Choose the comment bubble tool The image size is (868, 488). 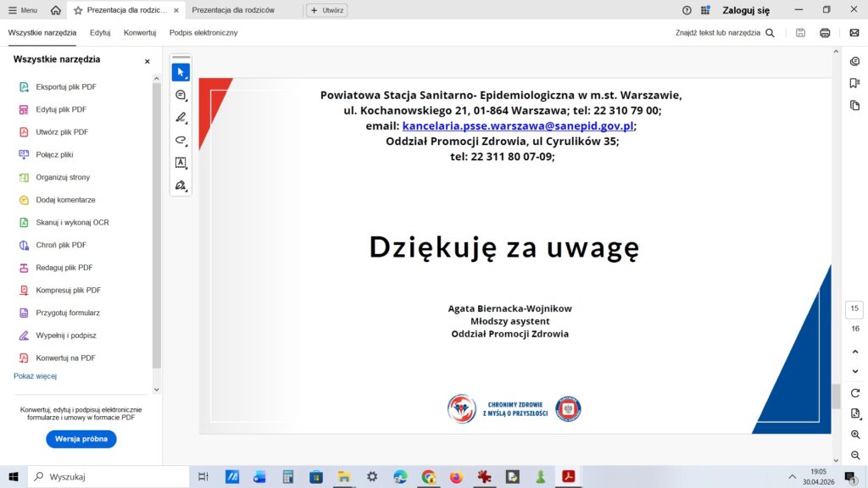click(181, 95)
